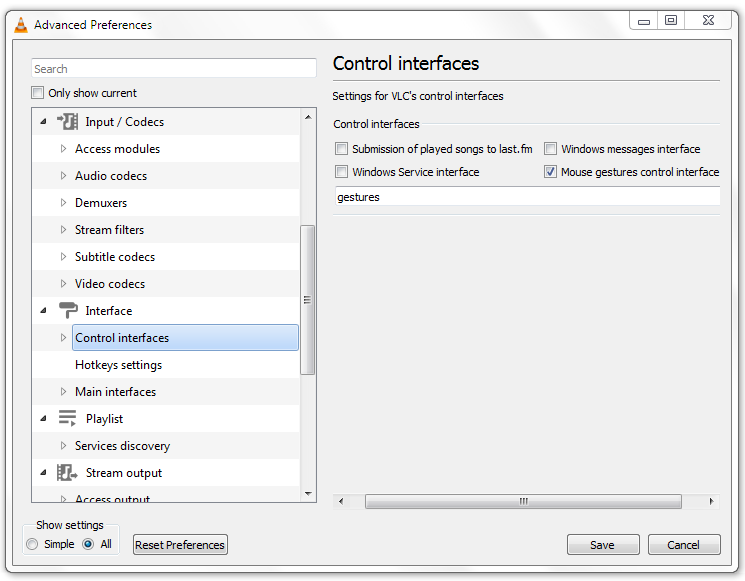This screenshot has height=581, width=745.
Task: Expand the Subtitle codecs node
Action: tap(63, 257)
